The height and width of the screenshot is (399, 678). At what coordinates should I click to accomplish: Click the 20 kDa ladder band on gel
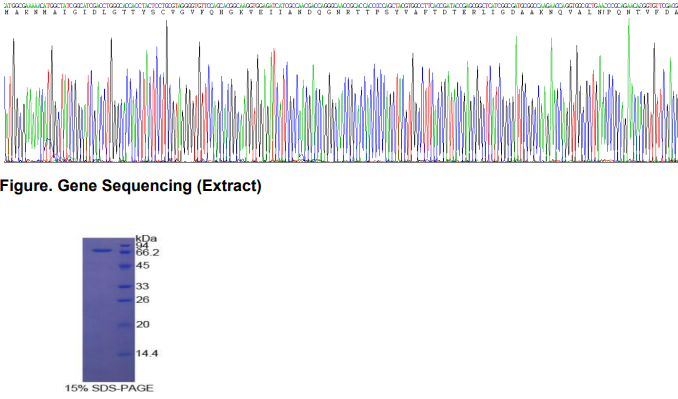click(125, 325)
